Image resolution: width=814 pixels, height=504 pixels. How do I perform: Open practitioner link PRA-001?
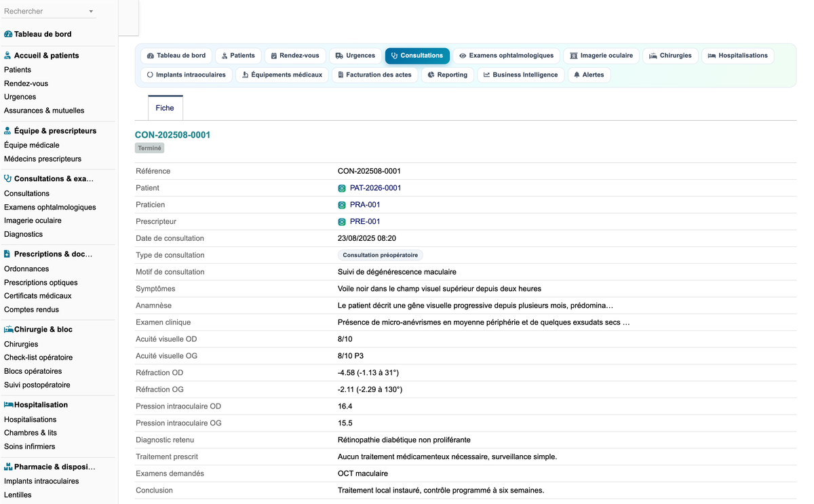click(x=365, y=205)
